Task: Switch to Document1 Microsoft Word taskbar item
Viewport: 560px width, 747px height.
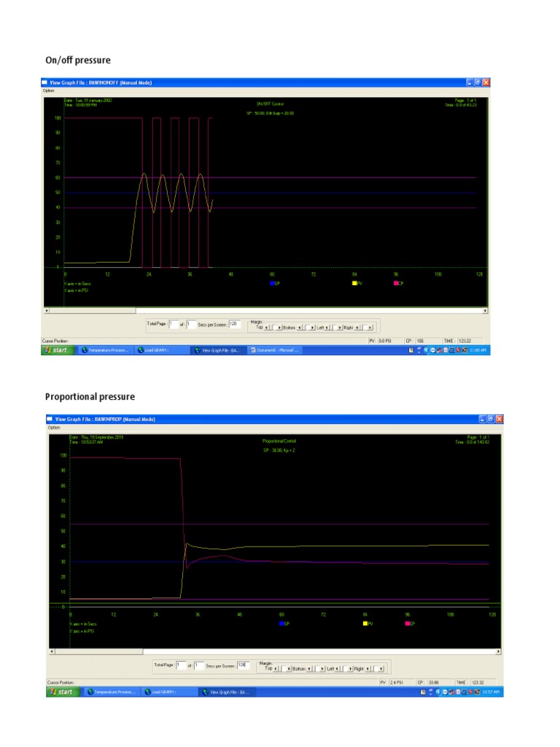Action: pyautogui.click(x=275, y=350)
